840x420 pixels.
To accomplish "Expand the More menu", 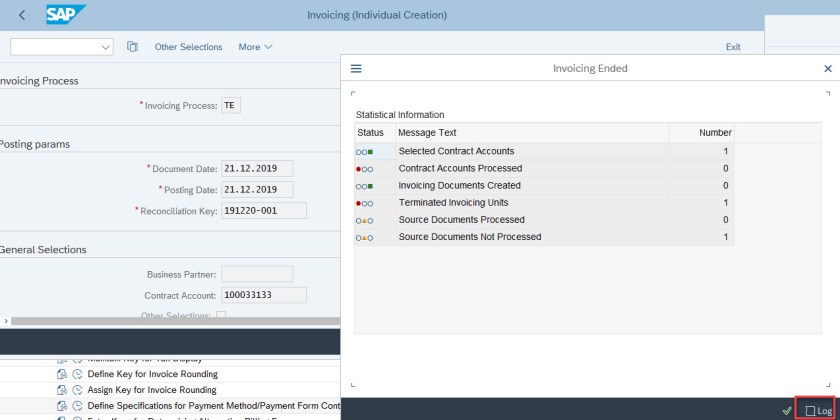I will pyautogui.click(x=255, y=47).
